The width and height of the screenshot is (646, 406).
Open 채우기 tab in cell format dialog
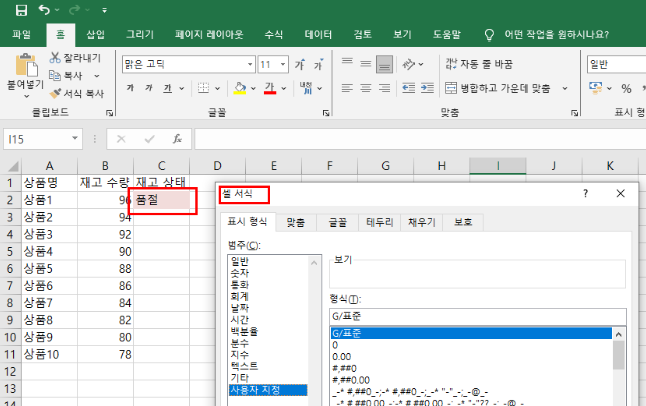tap(421, 223)
